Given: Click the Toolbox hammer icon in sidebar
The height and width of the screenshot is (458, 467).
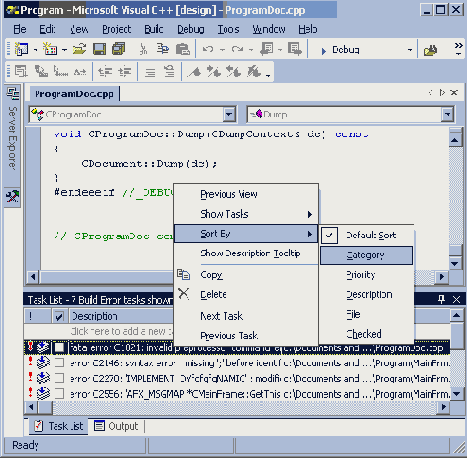Looking at the screenshot, I should (13, 196).
